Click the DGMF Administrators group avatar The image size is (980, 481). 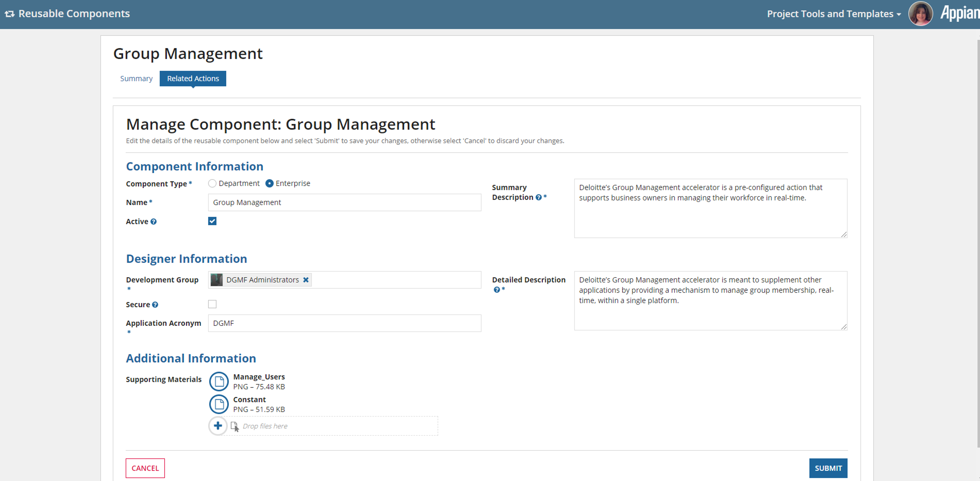pos(216,280)
